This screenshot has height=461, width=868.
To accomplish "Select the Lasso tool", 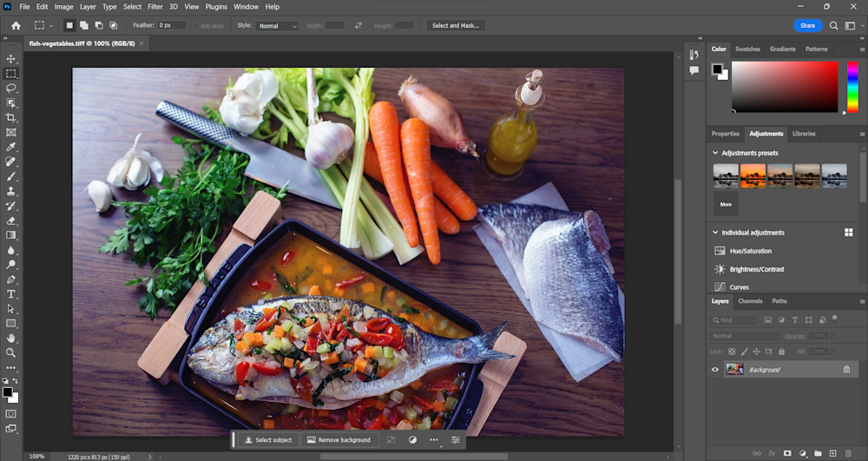I will 11,89.
